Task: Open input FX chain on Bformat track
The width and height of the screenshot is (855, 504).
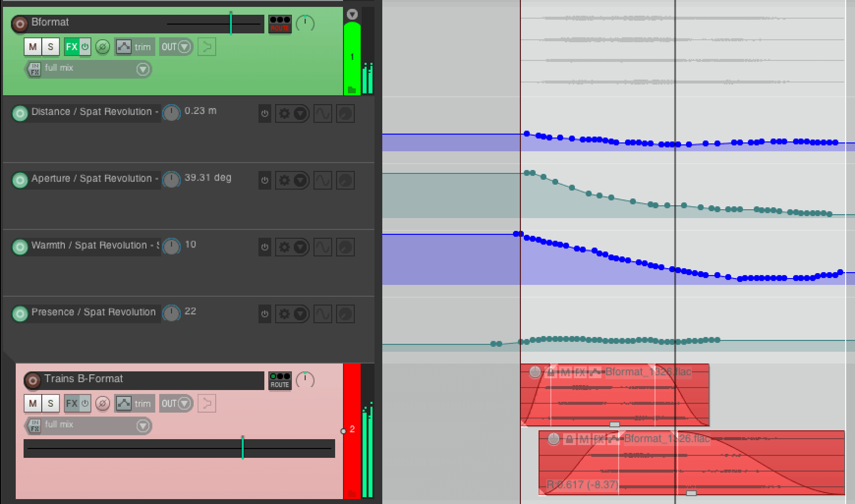Action: coord(34,69)
